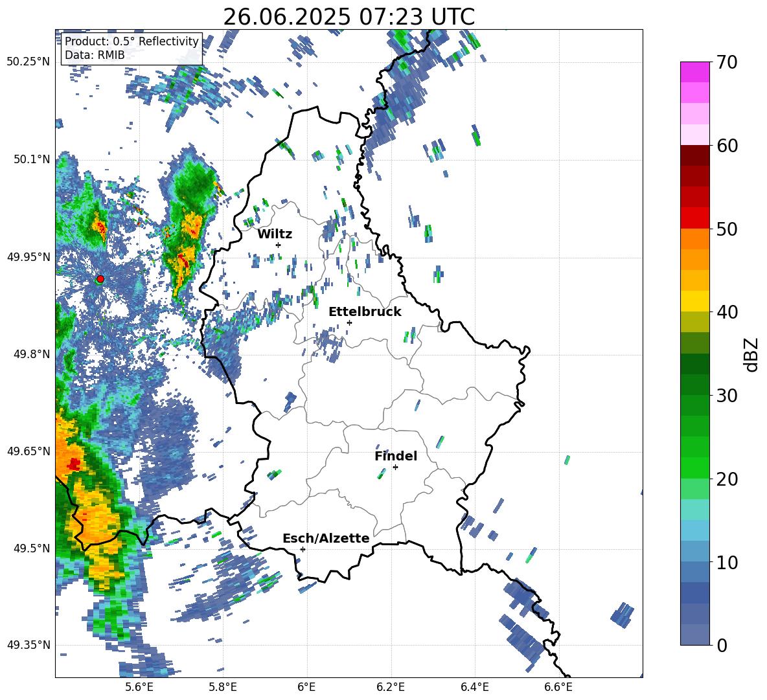767x700 pixels.
Task: Click the Esch/Alzette city label
Action: click(x=326, y=539)
